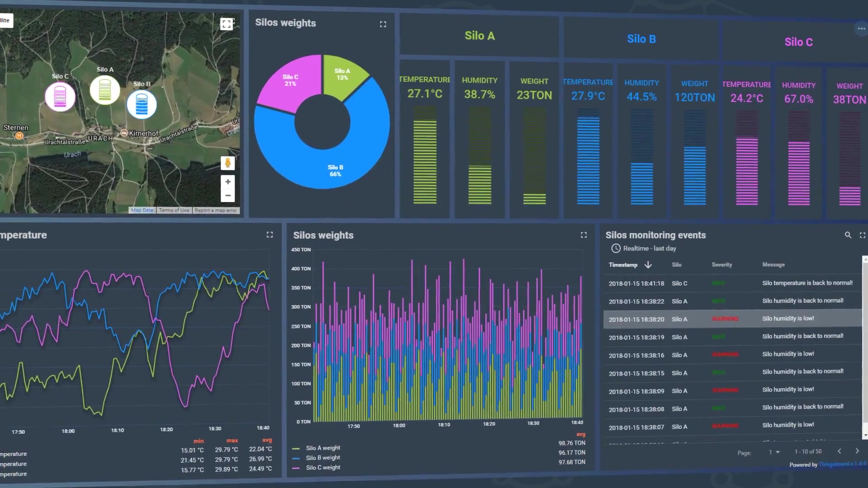Image resolution: width=868 pixels, height=488 pixels.
Task: Expand the map to fullscreen
Action: coord(226,24)
